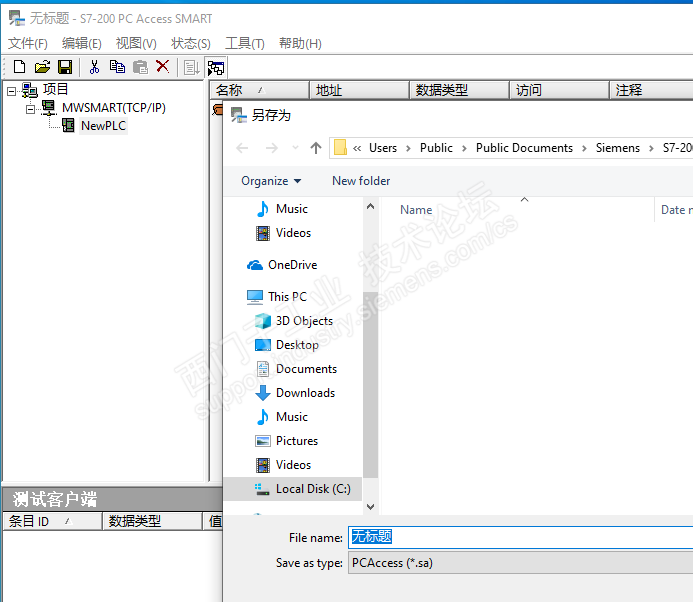
Task: Open Desktop in navigation pane
Action: [287, 344]
